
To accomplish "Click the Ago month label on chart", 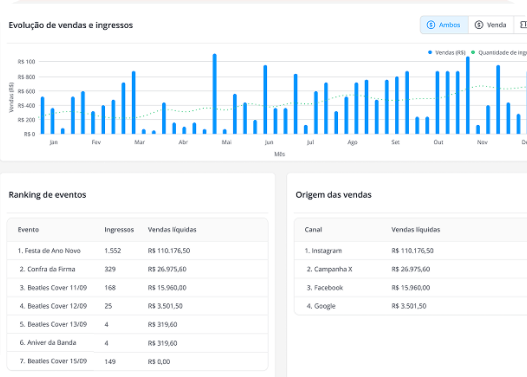I will pyautogui.click(x=352, y=142).
